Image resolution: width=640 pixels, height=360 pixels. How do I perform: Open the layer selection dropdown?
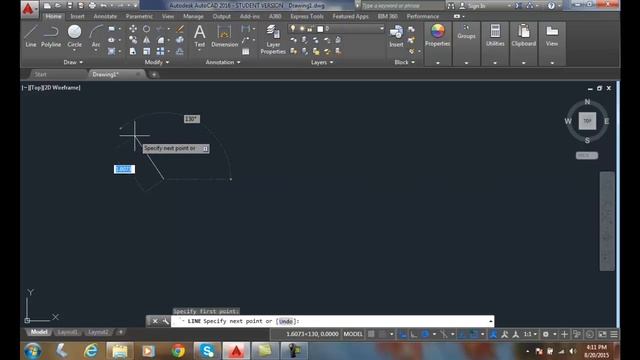(382, 29)
